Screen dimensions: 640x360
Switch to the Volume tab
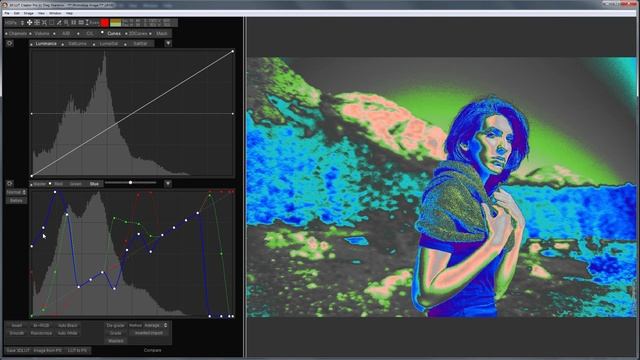click(x=42, y=33)
